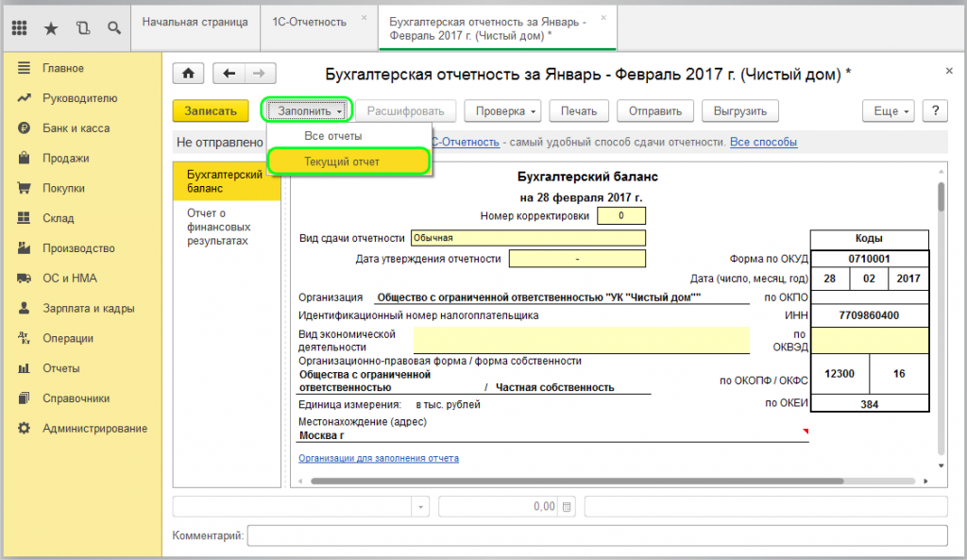Click the Руководителю chart icon
The height and width of the screenshot is (560, 967).
pyautogui.click(x=24, y=98)
